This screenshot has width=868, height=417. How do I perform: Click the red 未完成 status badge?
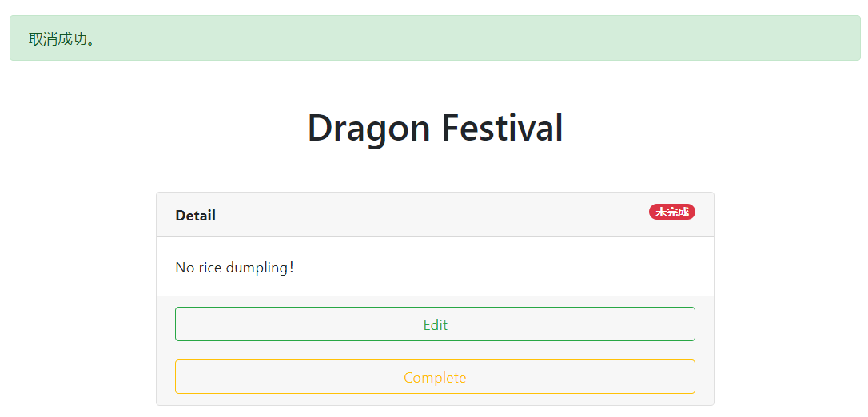(671, 212)
